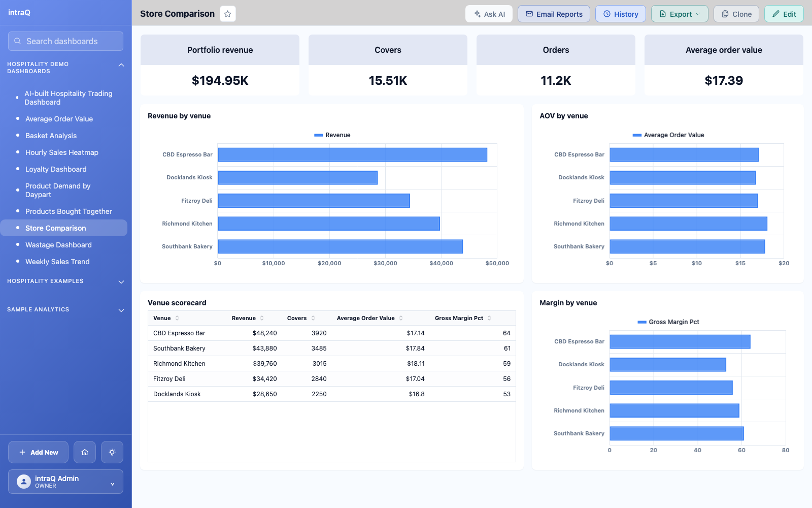The image size is (812, 508).
Task: Click the Add New button
Action: (x=38, y=452)
